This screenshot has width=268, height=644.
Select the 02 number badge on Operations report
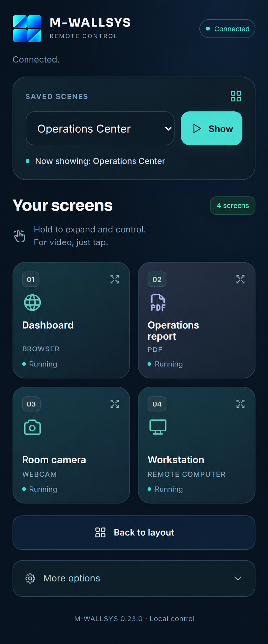coord(157,279)
